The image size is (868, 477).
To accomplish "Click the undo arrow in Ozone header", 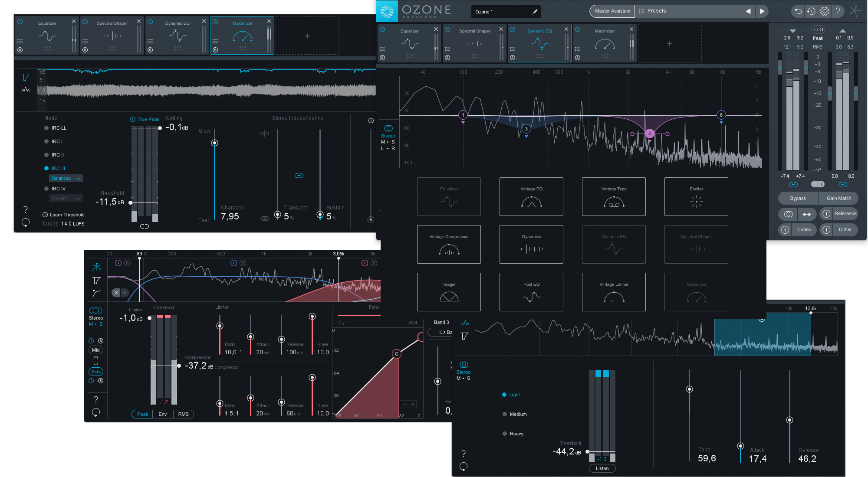I will pos(798,11).
